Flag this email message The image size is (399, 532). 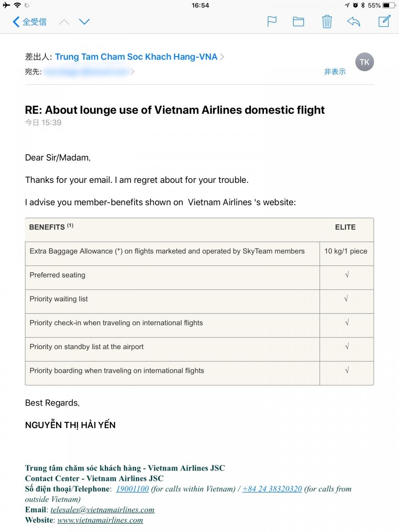272,21
